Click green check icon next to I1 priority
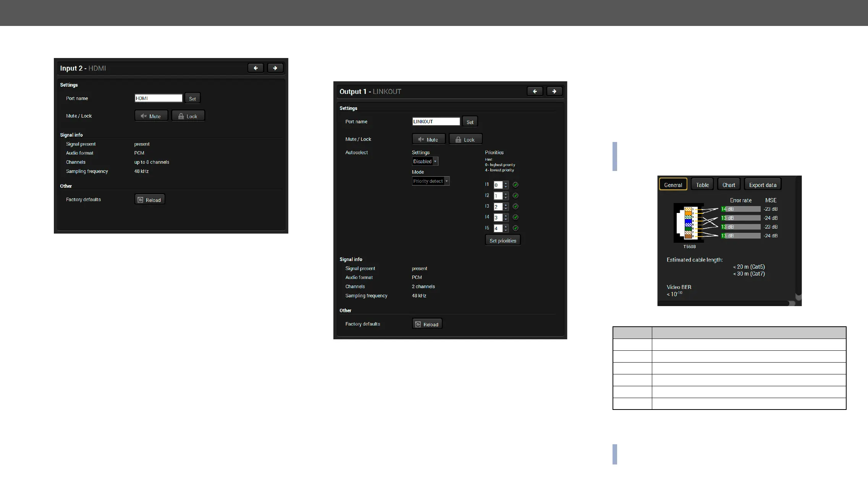868x487 pixels. pyautogui.click(x=516, y=185)
